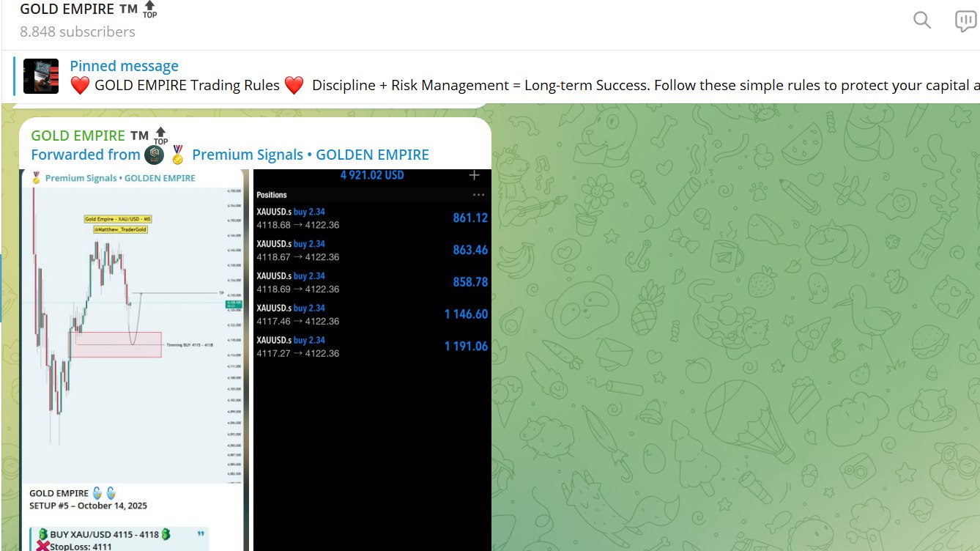Click the plus icon in the positions screenshot
The width and height of the screenshot is (980, 551).
tap(474, 175)
